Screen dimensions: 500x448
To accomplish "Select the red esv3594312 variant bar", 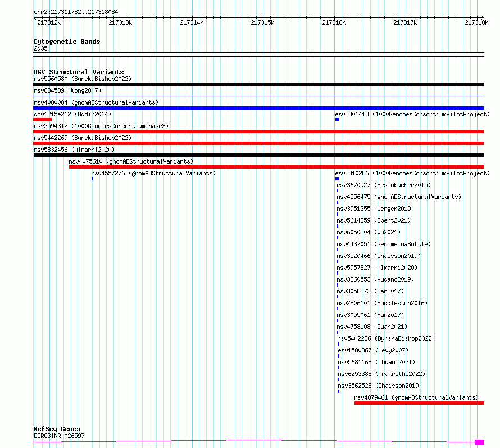I will coord(258,132).
